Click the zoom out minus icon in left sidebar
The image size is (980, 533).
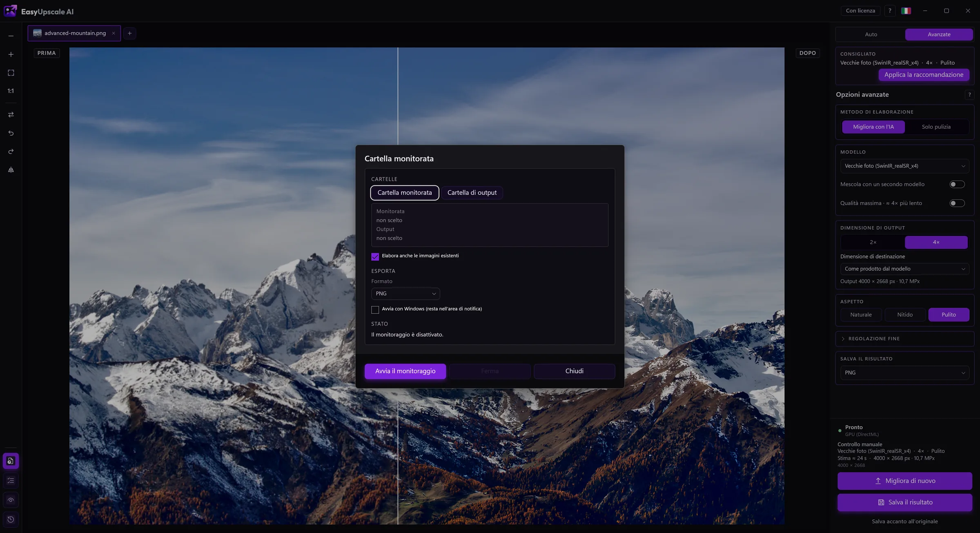click(11, 36)
